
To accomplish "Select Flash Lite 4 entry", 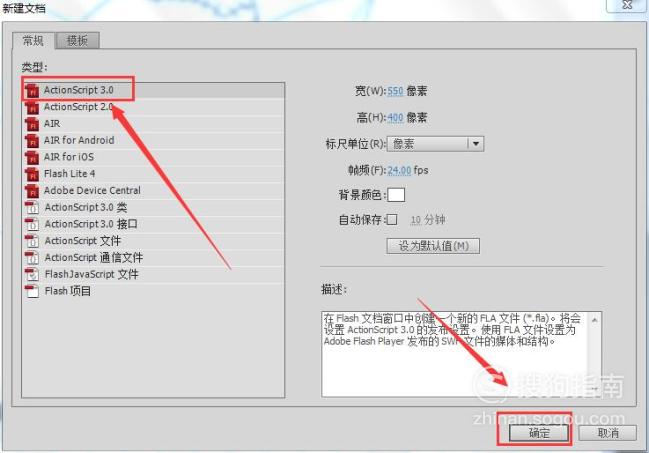I will point(153,174).
